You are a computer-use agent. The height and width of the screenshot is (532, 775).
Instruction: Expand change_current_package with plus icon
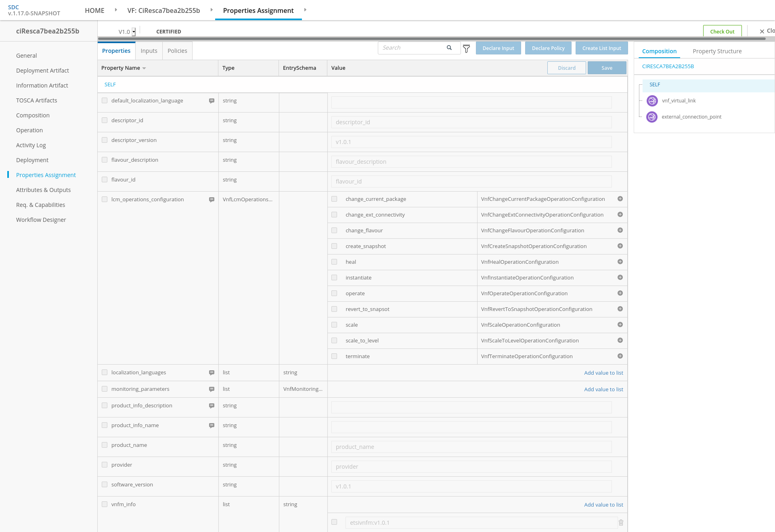pyautogui.click(x=620, y=199)
